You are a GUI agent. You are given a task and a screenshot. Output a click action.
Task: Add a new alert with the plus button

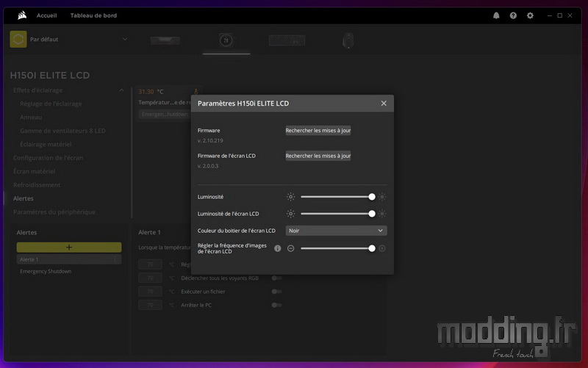coord(69,248)
